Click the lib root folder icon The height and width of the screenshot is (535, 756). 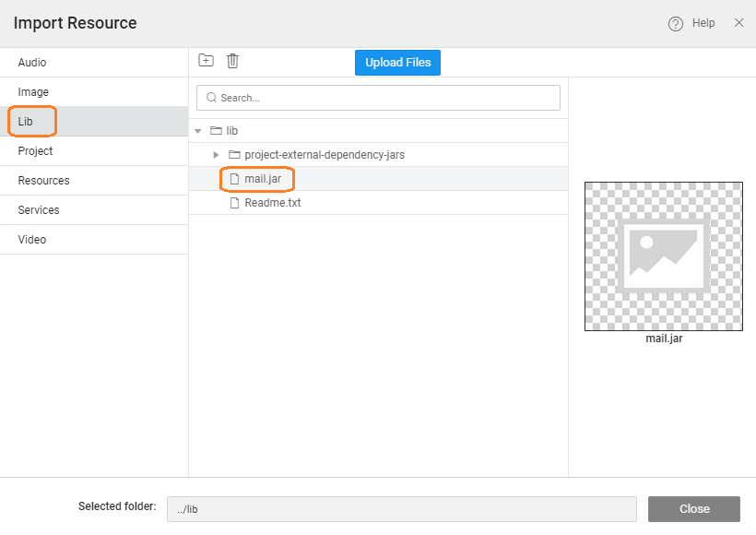pyautogui.click(x=216, y=131)
